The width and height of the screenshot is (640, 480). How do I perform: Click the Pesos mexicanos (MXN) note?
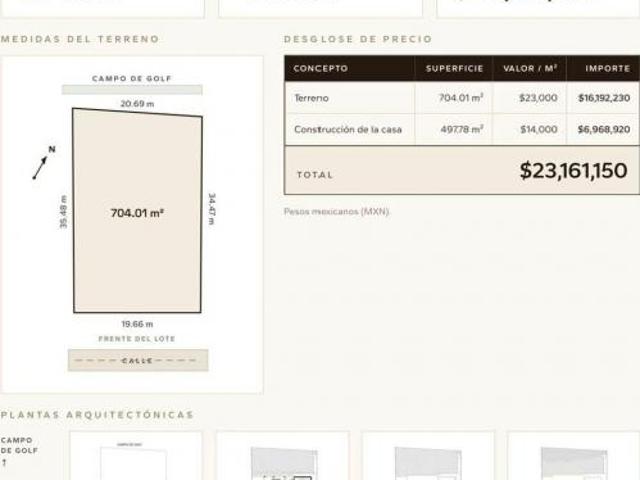[x=337, y=211]
